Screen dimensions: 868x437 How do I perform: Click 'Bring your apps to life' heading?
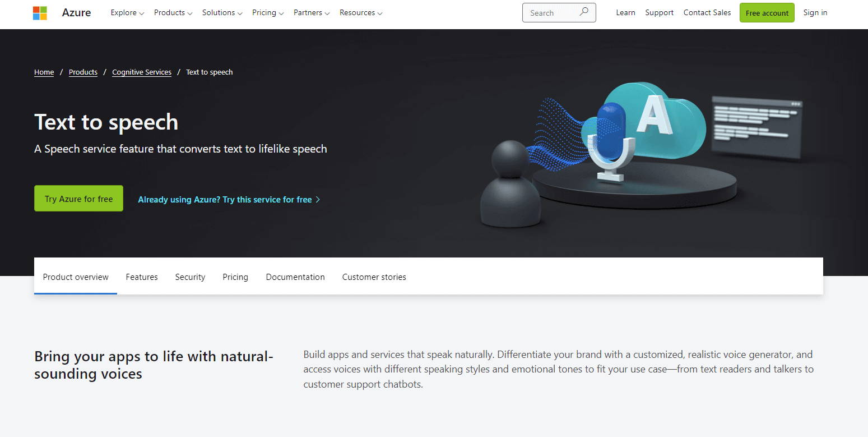154,365
